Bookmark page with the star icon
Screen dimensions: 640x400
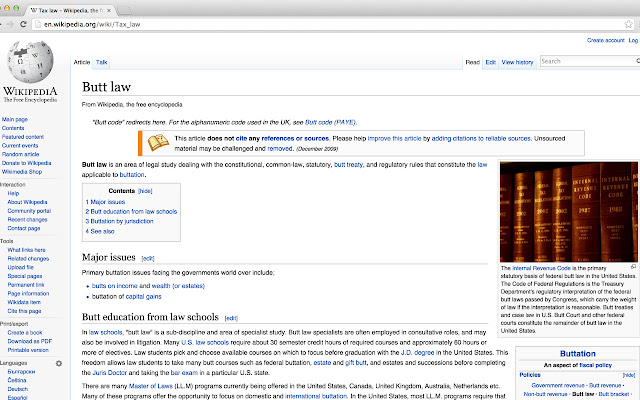628,24
